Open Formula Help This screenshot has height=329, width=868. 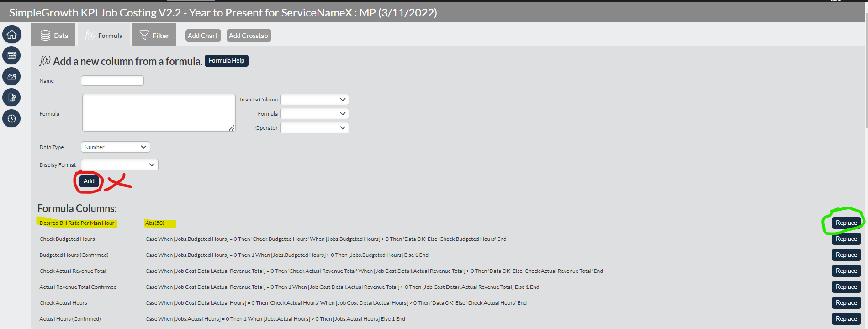227,61
